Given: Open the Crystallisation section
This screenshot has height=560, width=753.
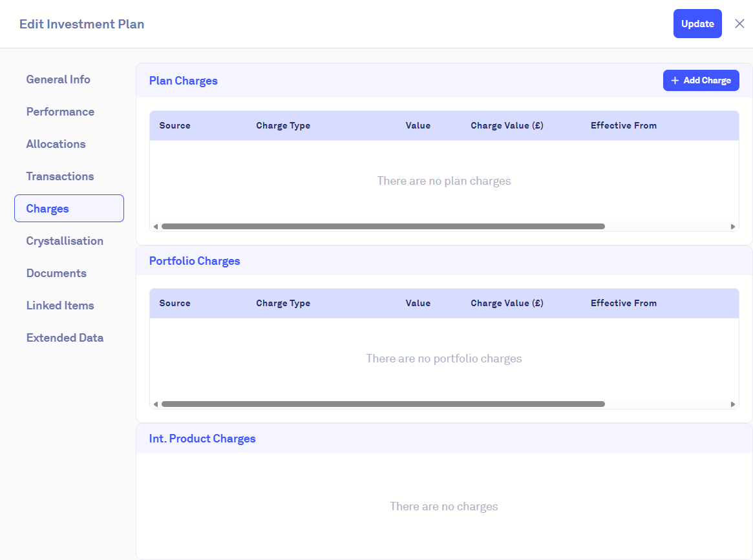Looking at the screenshot, I should tap(65, 241).
